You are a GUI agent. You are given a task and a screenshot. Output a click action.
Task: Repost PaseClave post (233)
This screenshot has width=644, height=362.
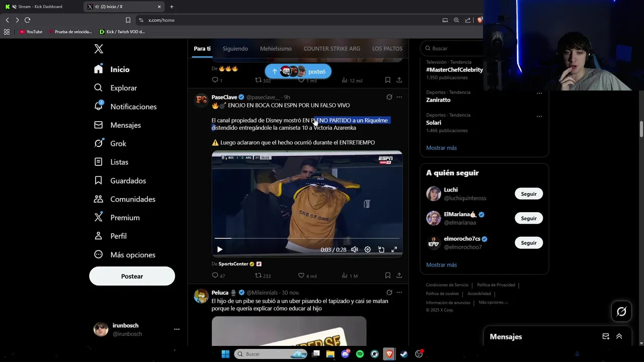coord(263,276)
